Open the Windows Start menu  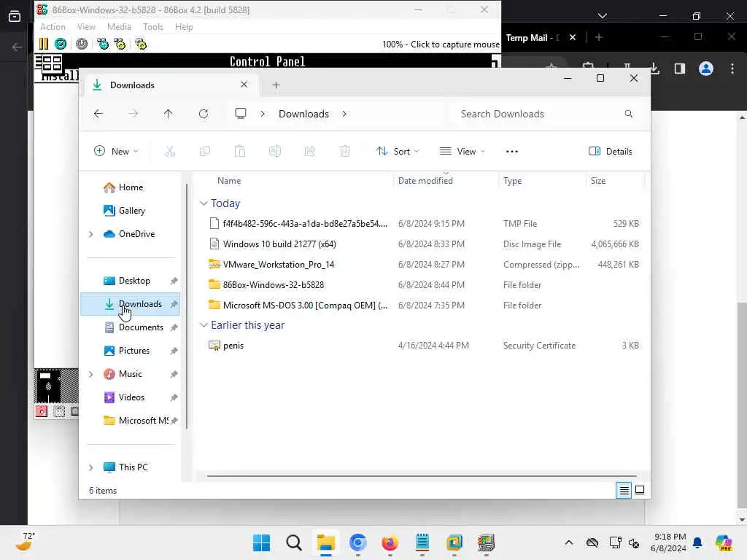261,542
